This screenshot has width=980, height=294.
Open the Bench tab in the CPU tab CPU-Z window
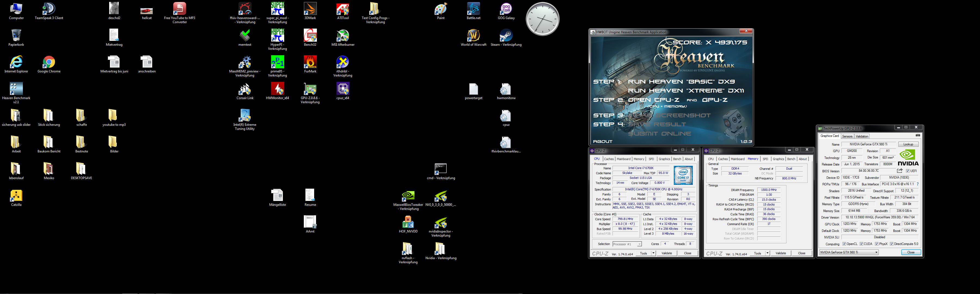677,159
